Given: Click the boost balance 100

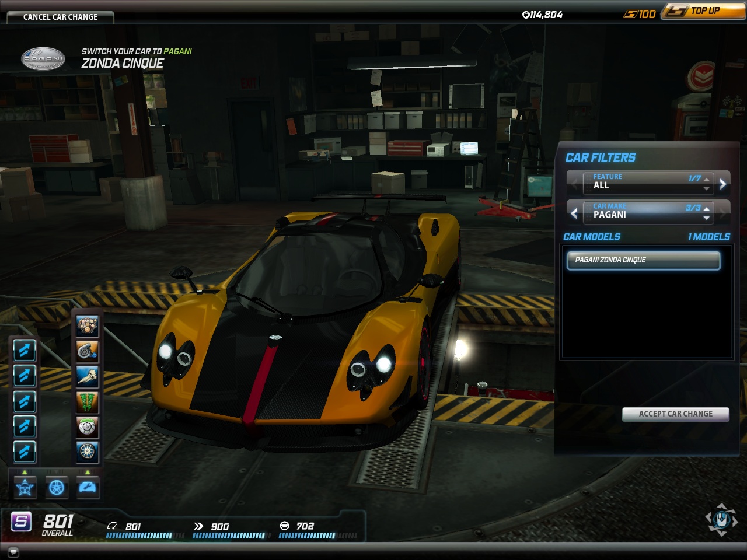Looking at the screenshot, I should tap(647, 14).
